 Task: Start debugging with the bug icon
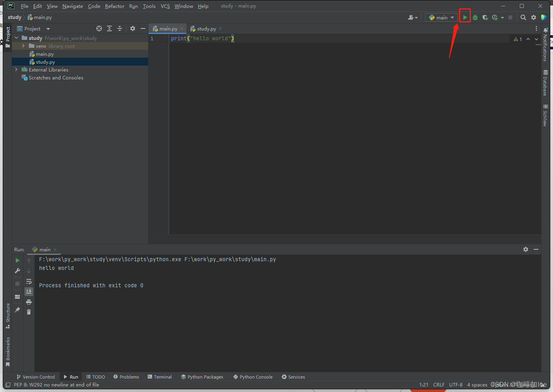475,17
